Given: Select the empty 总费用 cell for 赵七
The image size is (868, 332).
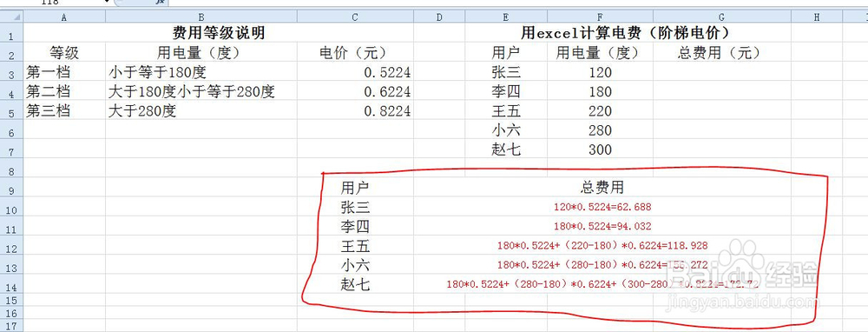Looking at the screenshot, I should (722, 149).
